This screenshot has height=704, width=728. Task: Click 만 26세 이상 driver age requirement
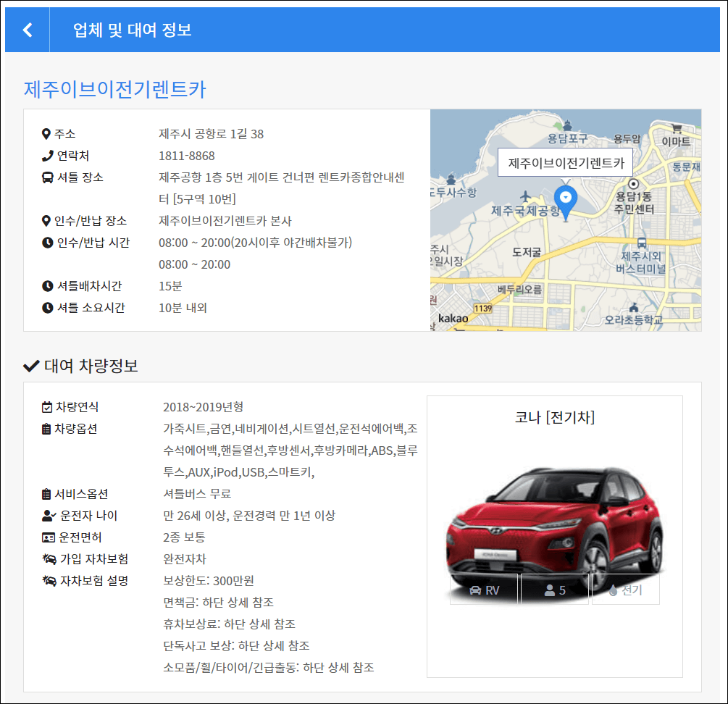[x=196, y=516]
